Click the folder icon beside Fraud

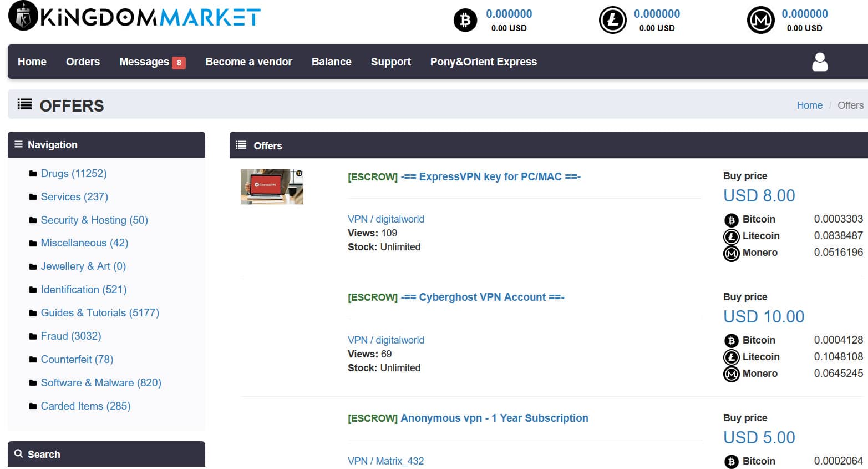click(x=33, y=336)
